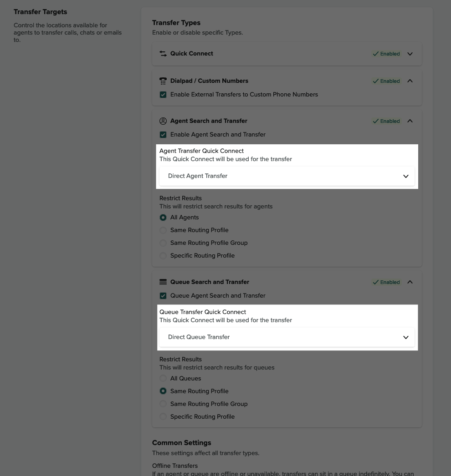
Task: Click Dialpad Enabled status badge
Action: pyautogui.click(x=386, y=81)
